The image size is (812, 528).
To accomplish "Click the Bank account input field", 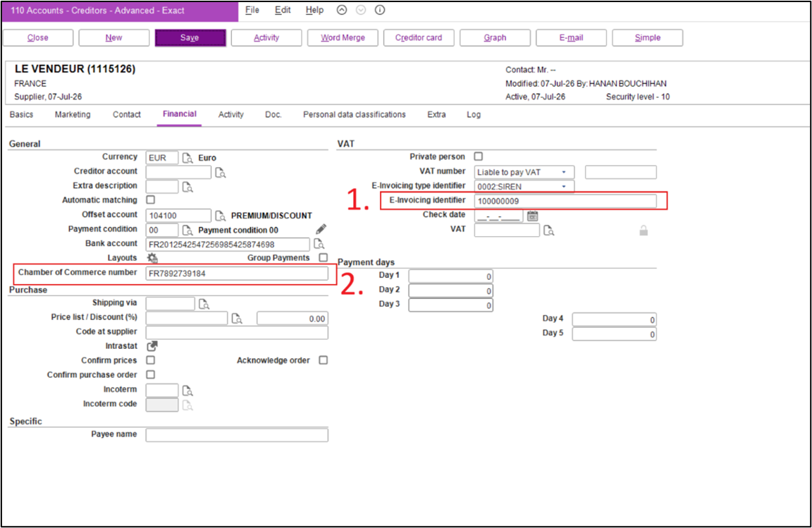I will 228,245.
